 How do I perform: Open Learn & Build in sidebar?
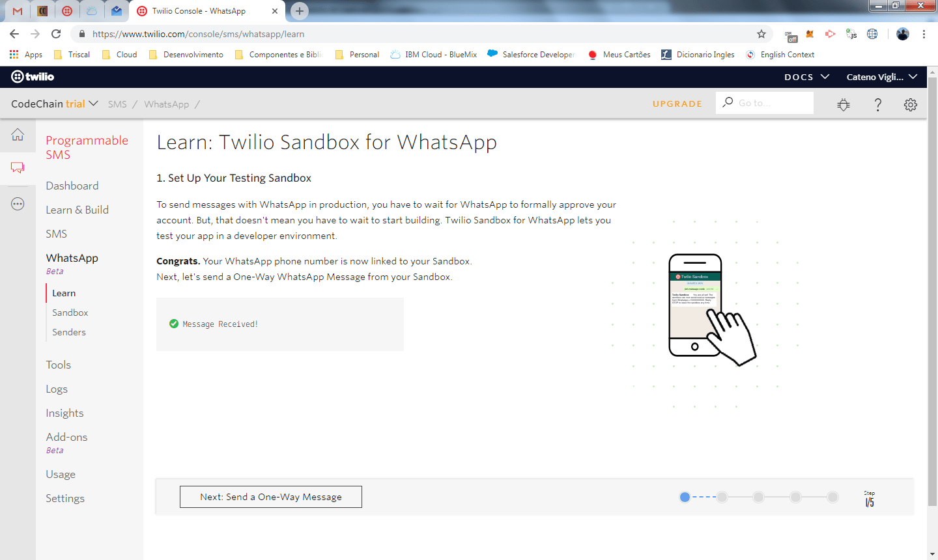(78, 210)
